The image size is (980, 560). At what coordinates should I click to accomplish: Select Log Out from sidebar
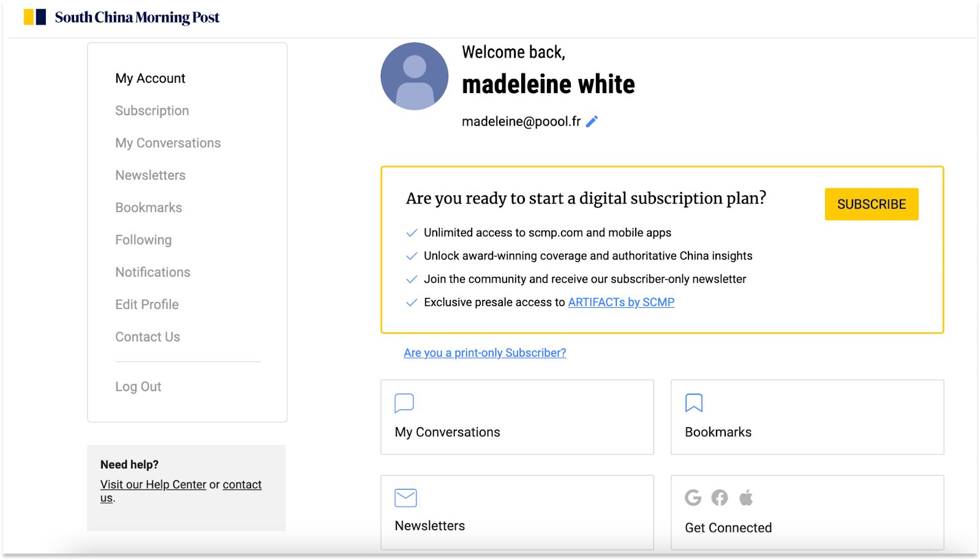tap(138, 386)
